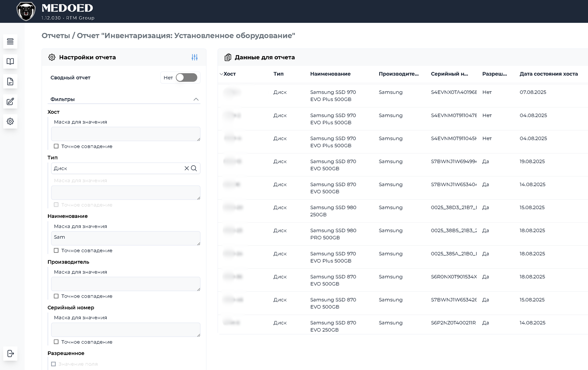Screen dimensions: 588x370
Task: Open the document reports icon in sidebar
Action: (10, 82)
